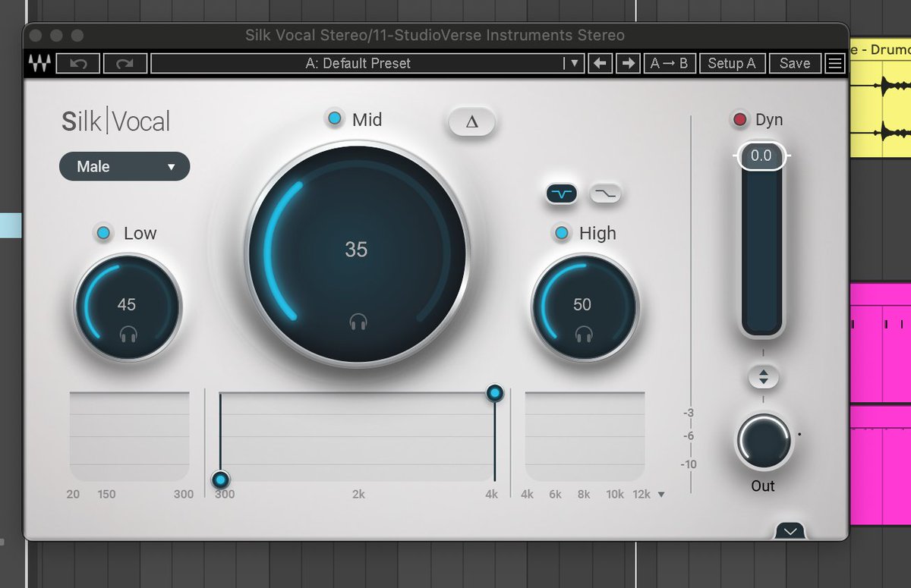The width and height of the screenshot is (911, 588).
Task: Click the Mid band spectrum display
Action: pyautogui.click(x=358, y=436)
